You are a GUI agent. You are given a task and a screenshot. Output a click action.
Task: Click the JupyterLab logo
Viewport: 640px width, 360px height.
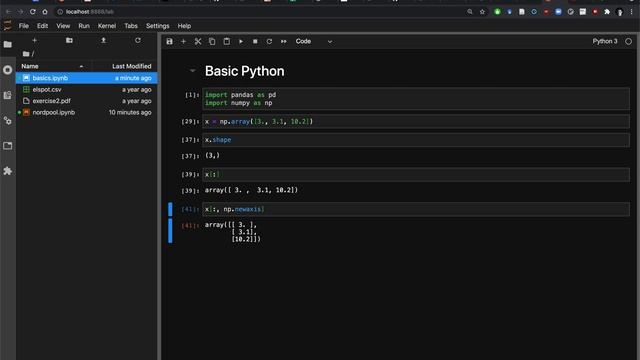click(x=8, y=26)
